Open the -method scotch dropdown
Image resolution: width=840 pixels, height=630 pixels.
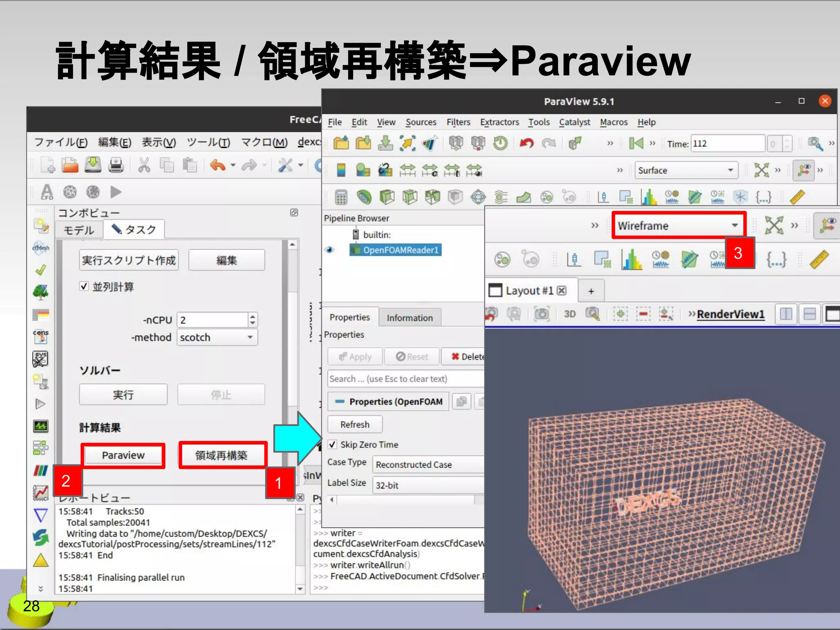coord(217,338)
